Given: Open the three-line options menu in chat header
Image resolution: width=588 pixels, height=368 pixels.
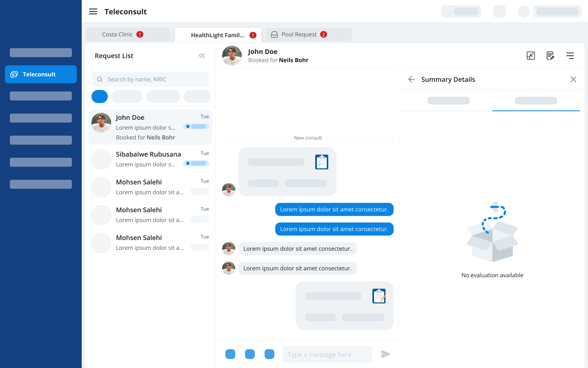Looking at the screenshot, I should point(570,56).
